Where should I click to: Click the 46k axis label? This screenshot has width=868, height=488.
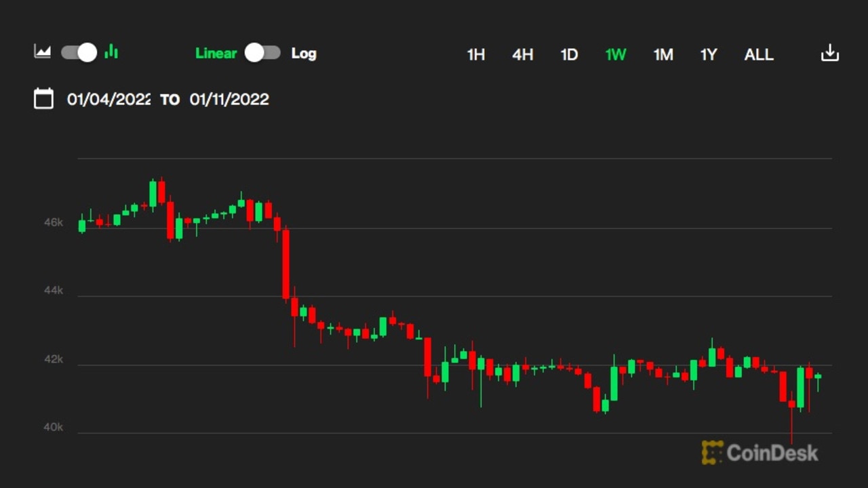(54, 222)
